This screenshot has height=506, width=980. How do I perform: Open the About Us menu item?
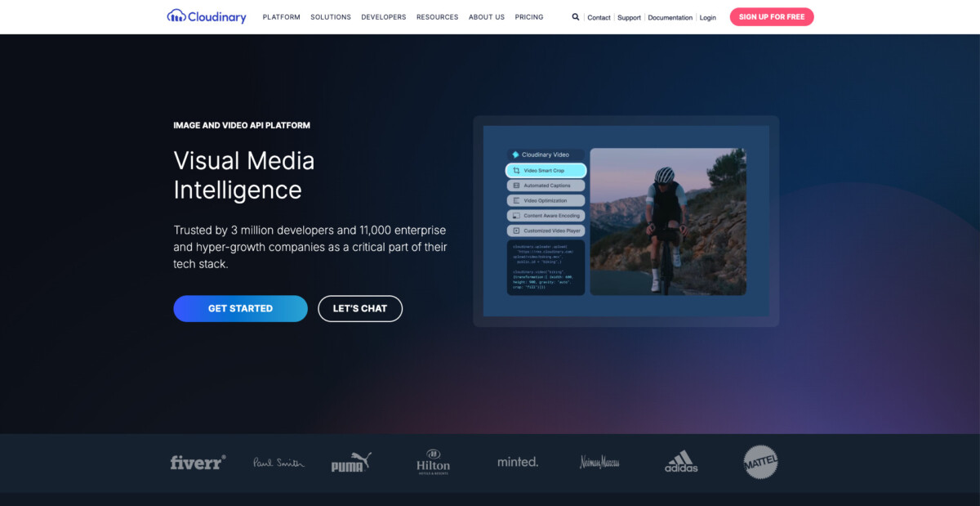click(487, 17)
